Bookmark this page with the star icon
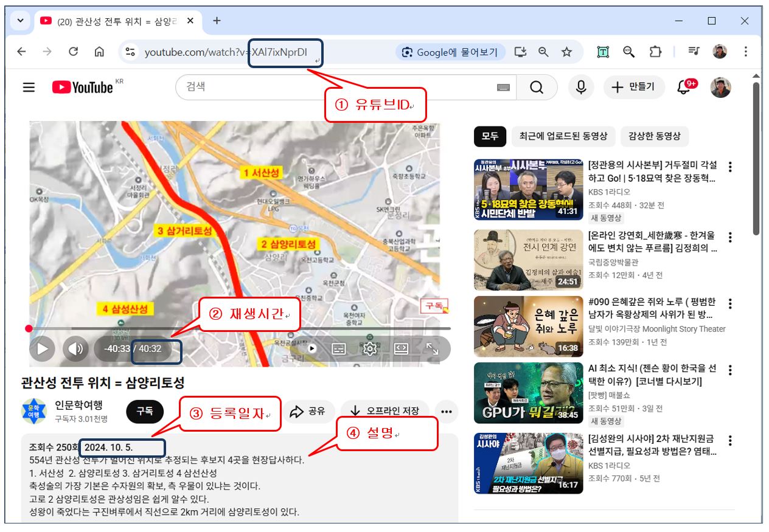 coord(566,52)
